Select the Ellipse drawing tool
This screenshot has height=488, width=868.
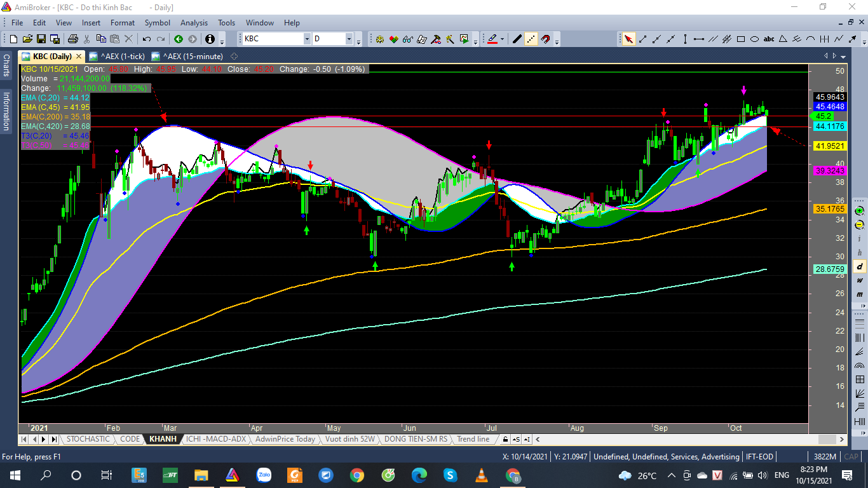(755, 39)
